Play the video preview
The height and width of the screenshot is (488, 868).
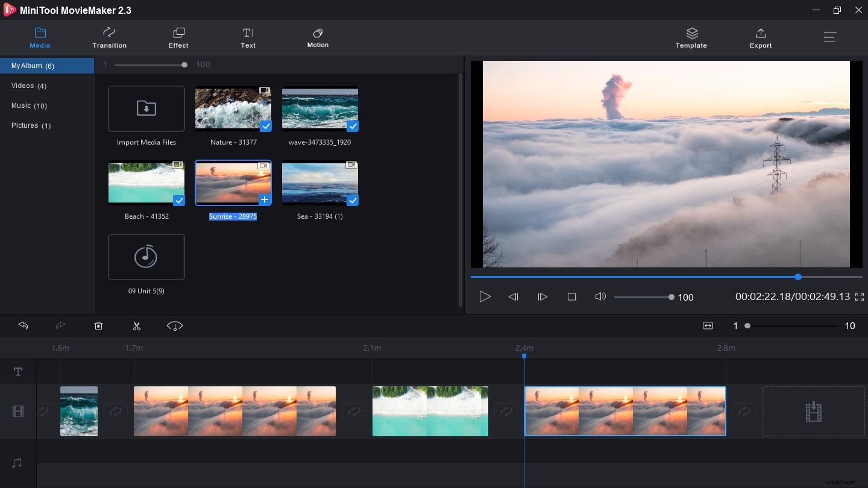(485, 296)
